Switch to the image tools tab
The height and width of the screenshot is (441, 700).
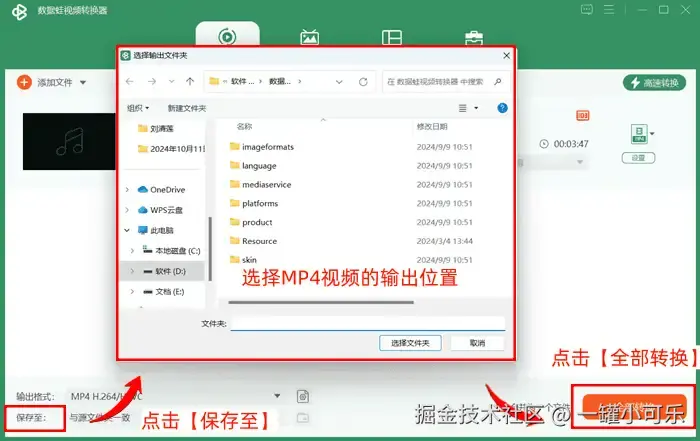pyautogui.click(x=309, y=37)
